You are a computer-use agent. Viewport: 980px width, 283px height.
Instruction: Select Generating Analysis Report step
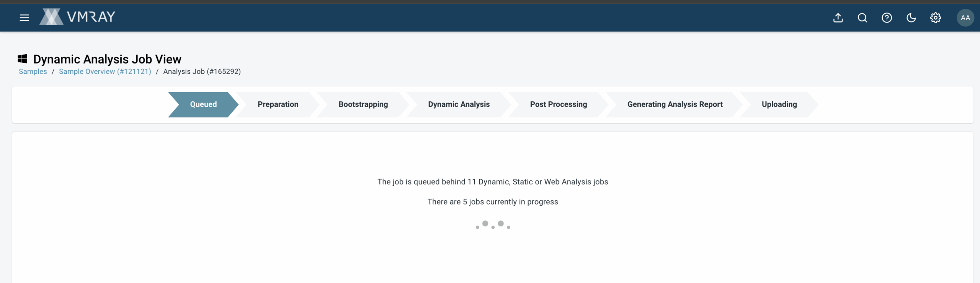coord(675,104)
